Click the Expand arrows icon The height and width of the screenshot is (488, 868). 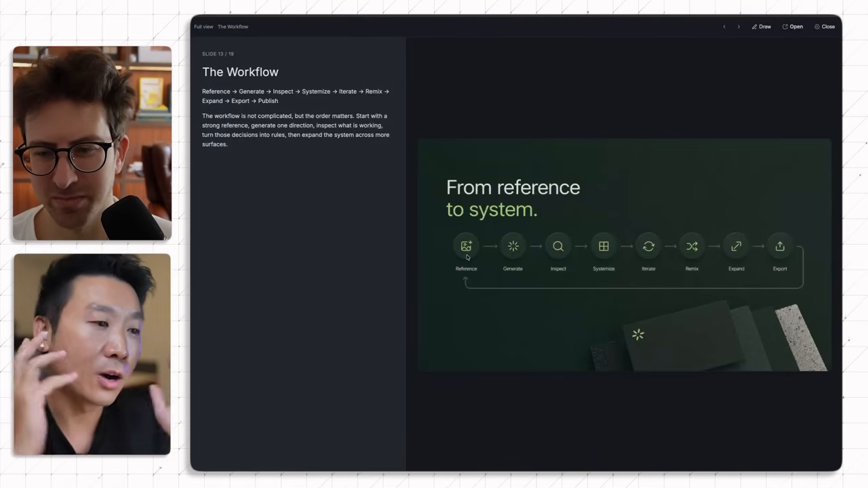click(x=736, y=246)
